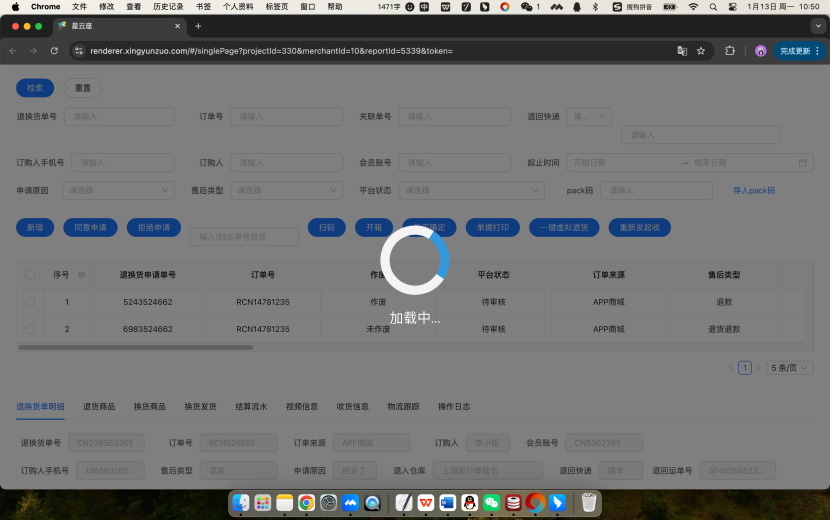Image resolution: width=830 pixels, height=520 pixels.
Task: Open WeChat from the Dock
Action: (491, 502)
